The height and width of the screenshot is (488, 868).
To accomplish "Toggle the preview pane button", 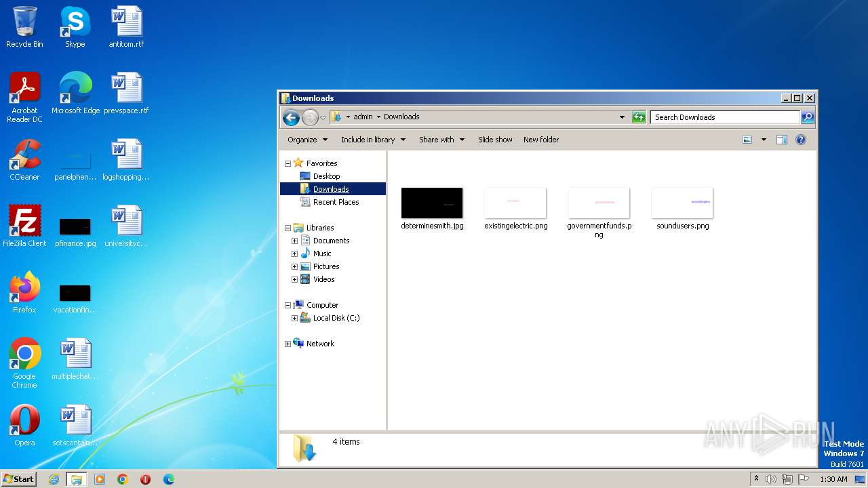I will pyautogui.click(x=781, y=140).
